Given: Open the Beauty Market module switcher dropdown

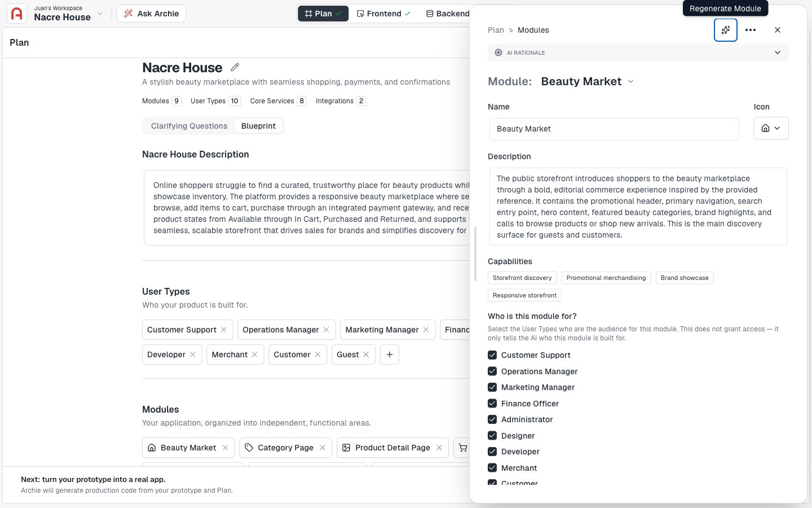Looking at the screenshot, I should pyautogui.click(x=631, y=81).
